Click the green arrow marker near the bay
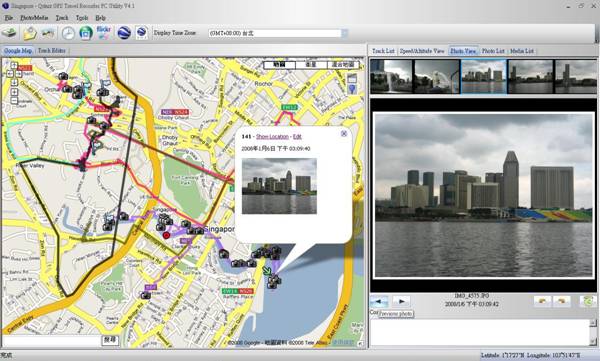The height and width of the screenshot is (361, 600). pyautogui.click(x=267, y=271)
